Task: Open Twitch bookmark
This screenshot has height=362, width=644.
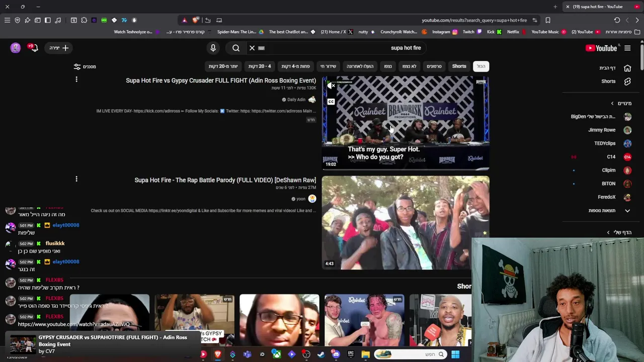Action: coord(471,32)
